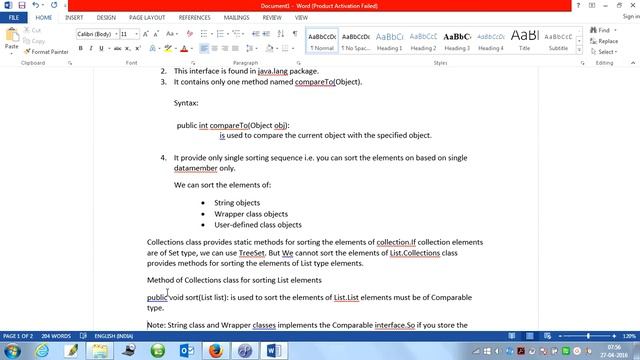
Task: Clear all formatting with the eraser icon
Action: [189, 34]
